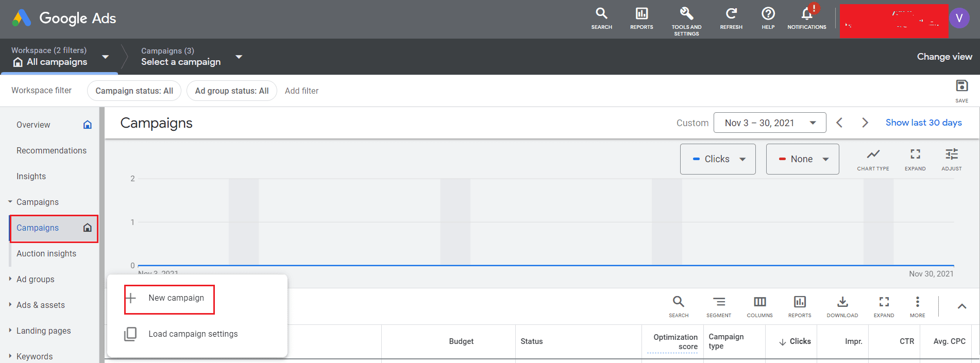Click the Refresh icon in top bar

pos(731,14)
